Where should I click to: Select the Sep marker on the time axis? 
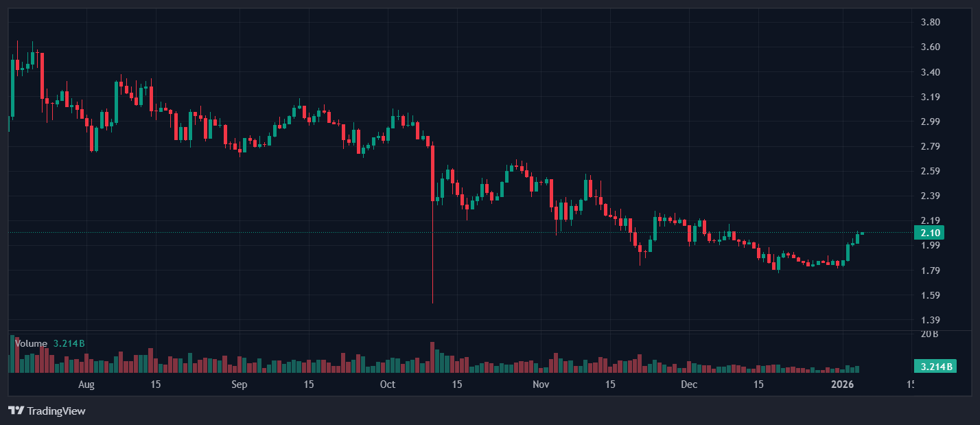pos(239,384)
